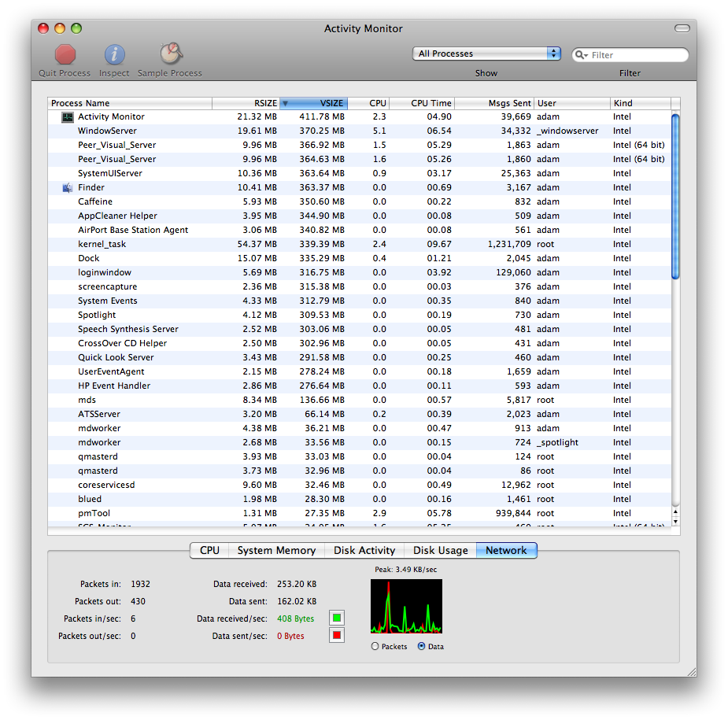Click the Peak 3.49 KB/sec label
728x720 pixels.
pyautogui.click(x=406, y=570)
